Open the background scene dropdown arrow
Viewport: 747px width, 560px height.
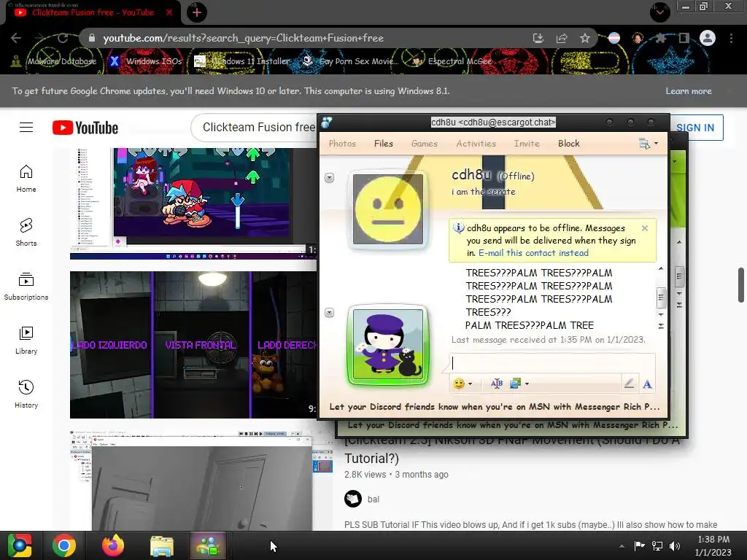coord(527,384)
